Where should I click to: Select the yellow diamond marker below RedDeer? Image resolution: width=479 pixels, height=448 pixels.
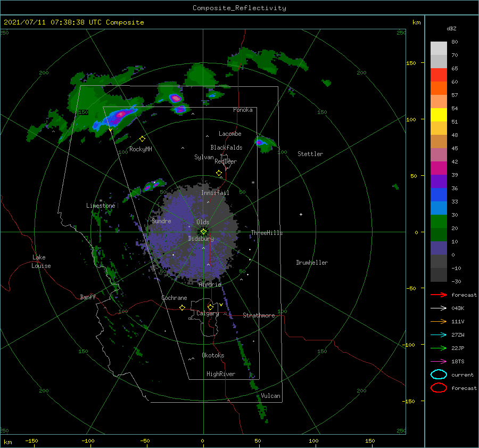tap(219, 173)
